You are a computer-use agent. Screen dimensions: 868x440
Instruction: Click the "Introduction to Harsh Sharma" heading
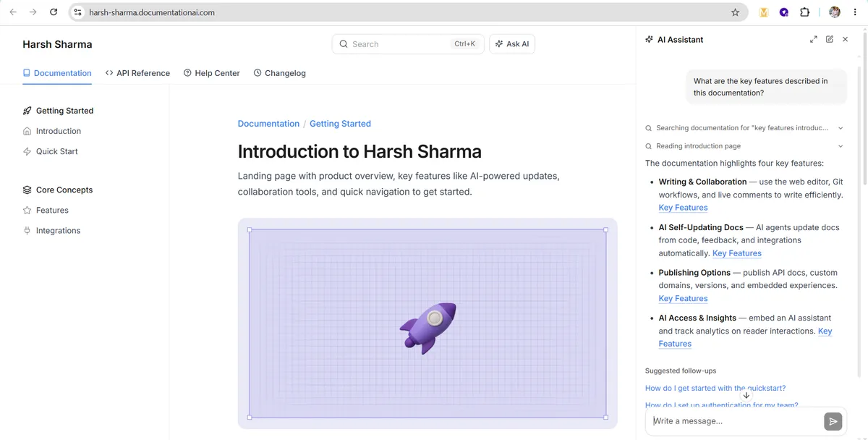pyautogui.click(x=359, y=151)
